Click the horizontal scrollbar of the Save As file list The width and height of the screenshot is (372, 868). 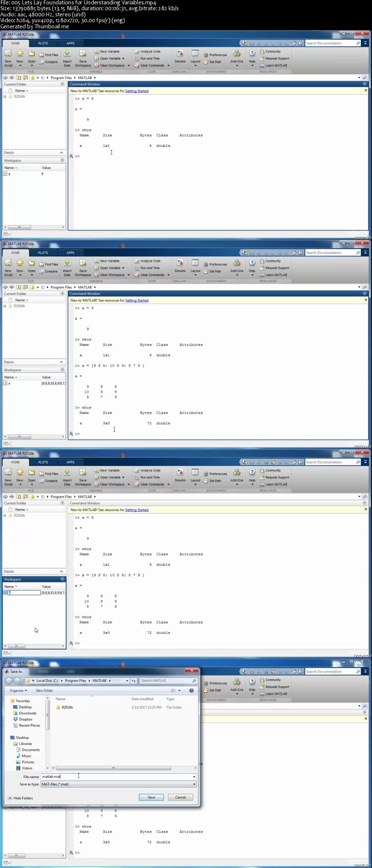coord(113,768)
